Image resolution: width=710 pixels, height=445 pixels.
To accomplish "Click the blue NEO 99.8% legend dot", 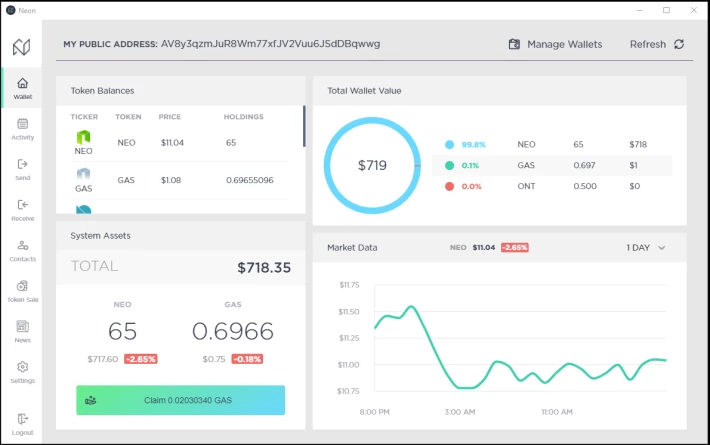I will click(x=449, y=144).
